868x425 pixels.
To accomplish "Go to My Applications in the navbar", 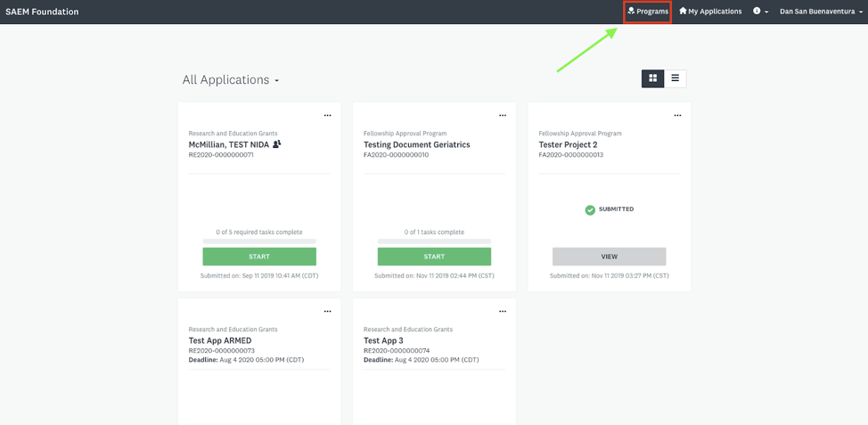I will (x=710, y=12).
